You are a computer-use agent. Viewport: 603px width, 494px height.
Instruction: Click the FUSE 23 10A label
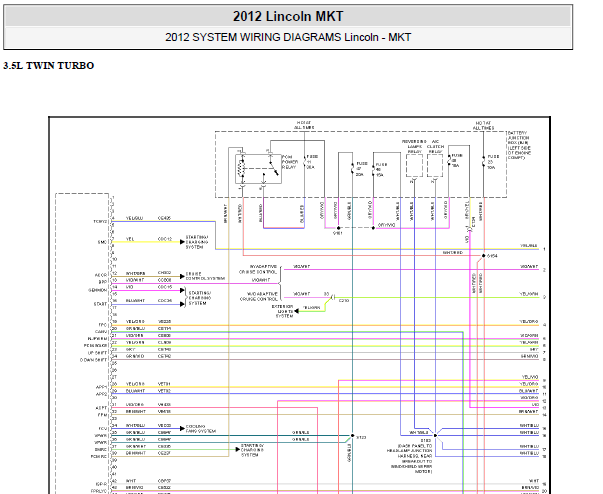point(493,162)
